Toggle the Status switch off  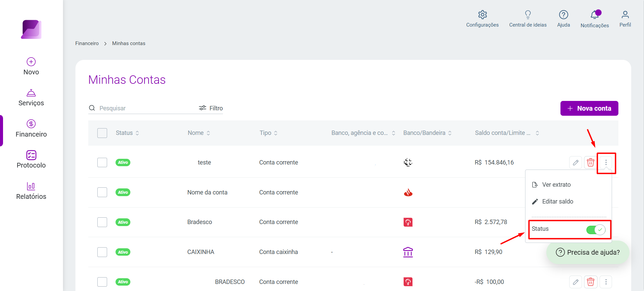tap(596, 230)
